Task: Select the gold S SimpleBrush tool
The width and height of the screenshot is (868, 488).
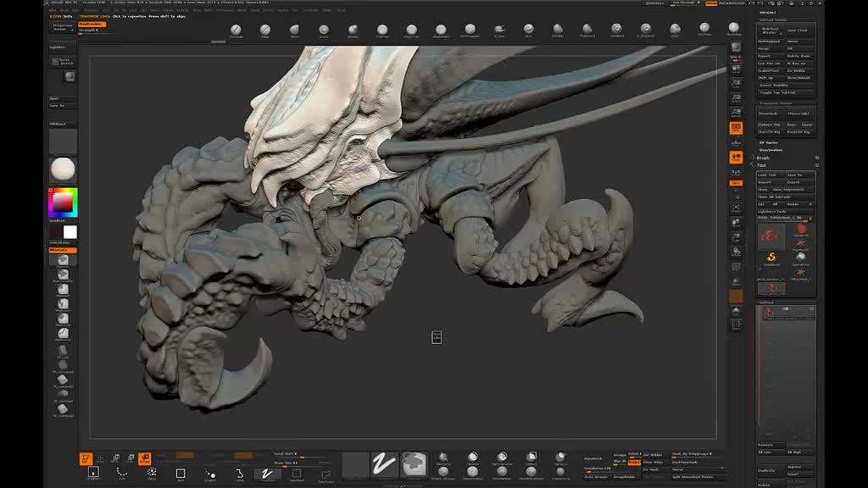Action: pos(771,258)
